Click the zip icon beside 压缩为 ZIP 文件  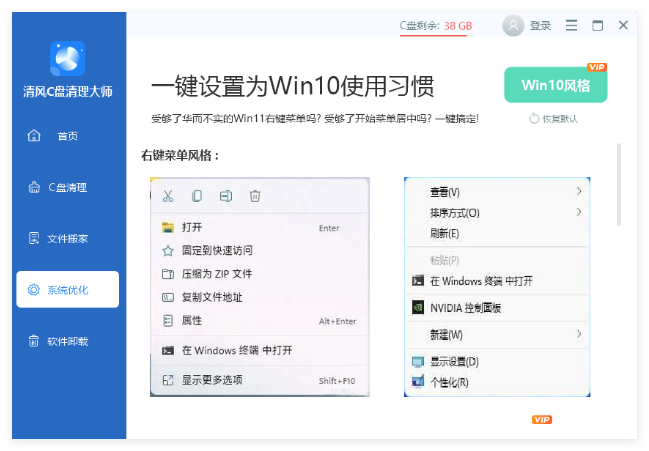click(x=168, y=274)
